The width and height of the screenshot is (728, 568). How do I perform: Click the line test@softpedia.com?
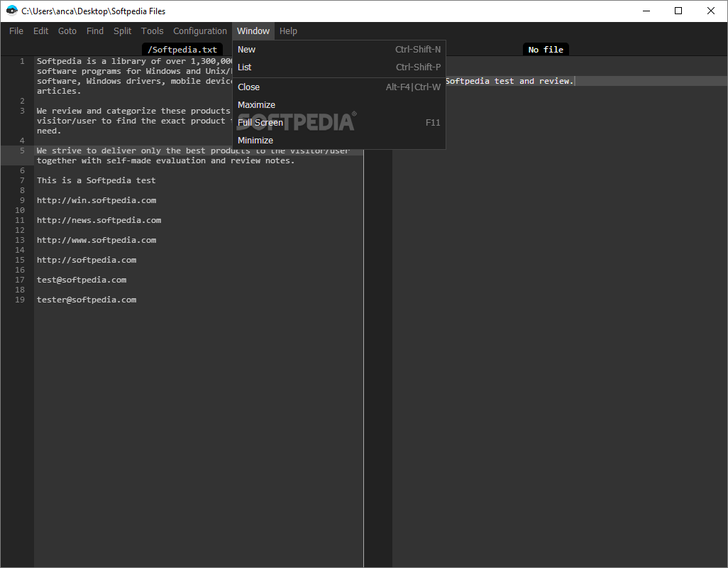coord(82,280)
